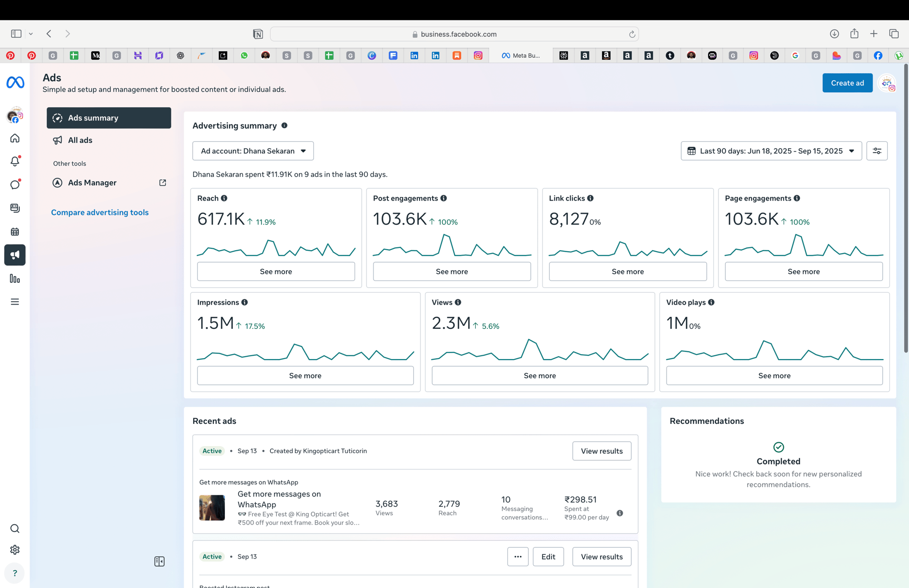Select the Ads summary tab
This screenshot has width=909, height=588.
point(108,118)
